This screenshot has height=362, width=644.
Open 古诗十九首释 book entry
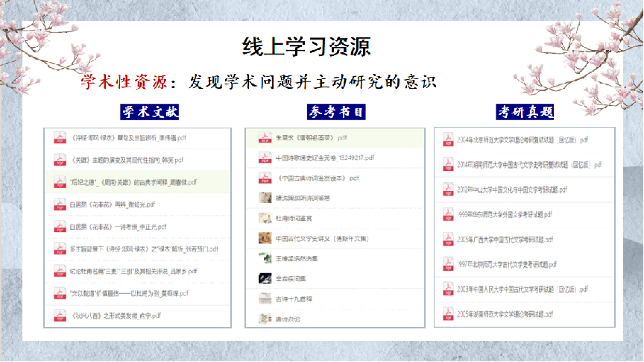(294, 298)
